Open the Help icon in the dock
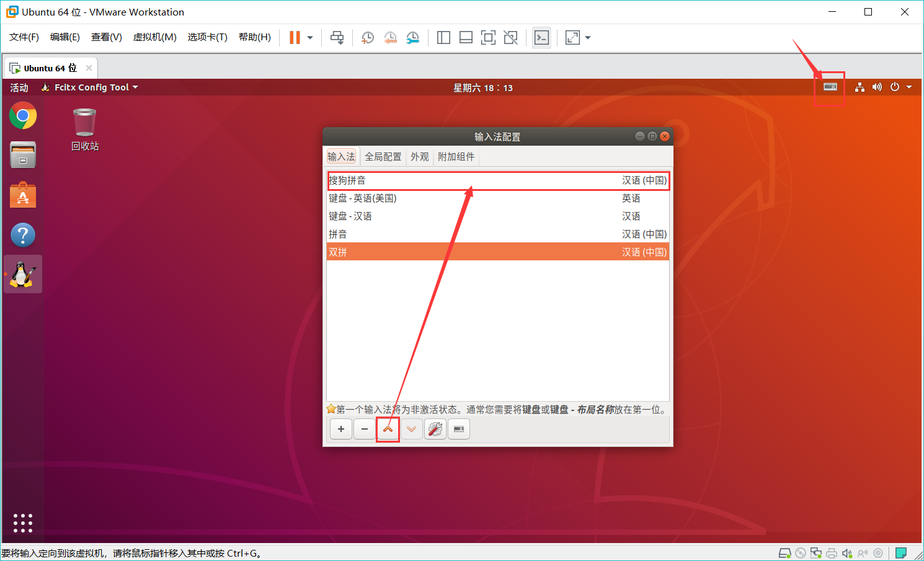Screen dimensions: 924x561 coord(23,235)
